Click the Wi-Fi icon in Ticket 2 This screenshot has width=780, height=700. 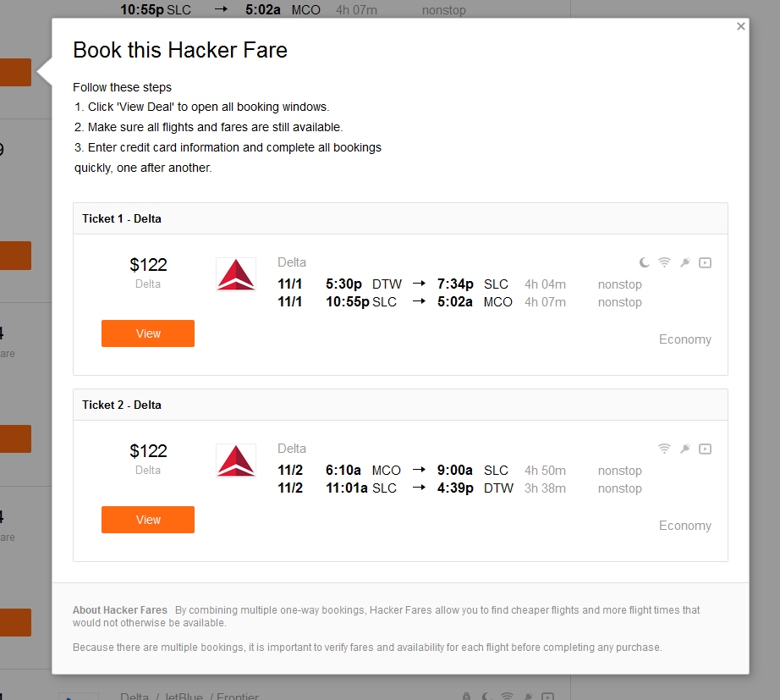tap(665, 449)
